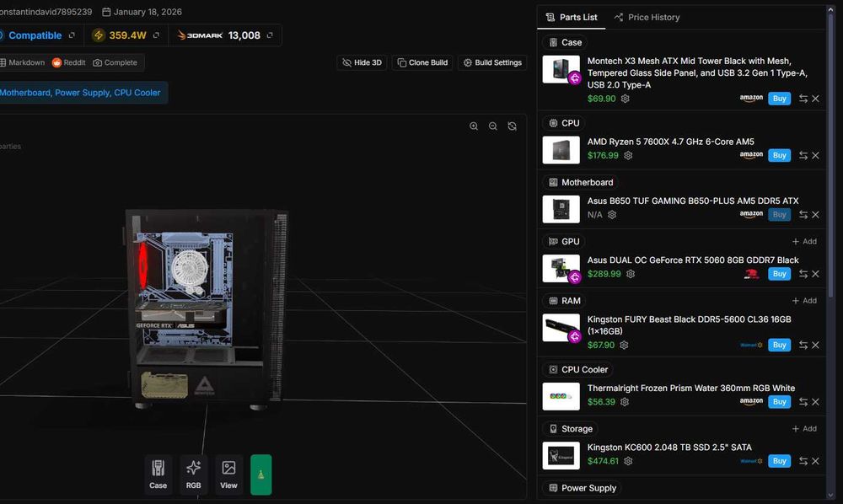Open settings gear for the $176.99 CPU

[x=628, y=156]
